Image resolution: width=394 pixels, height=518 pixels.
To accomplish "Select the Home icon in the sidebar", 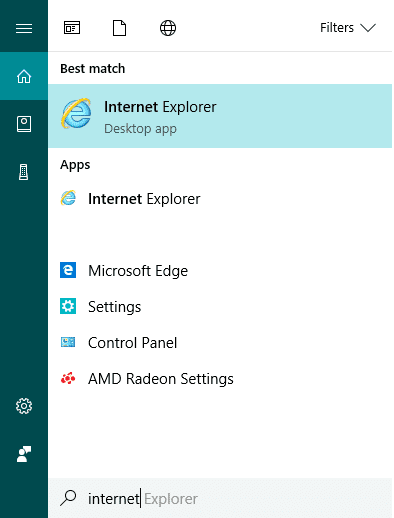I will [24, 76].
